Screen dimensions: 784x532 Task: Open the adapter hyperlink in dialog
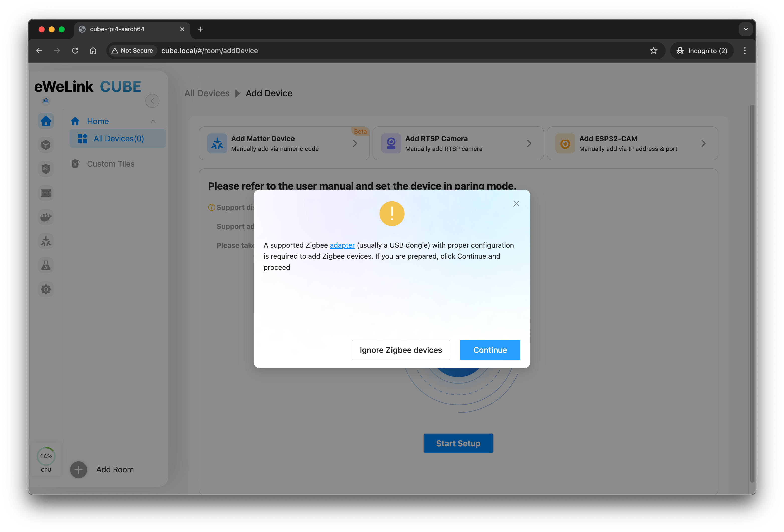tap(342, 245)
